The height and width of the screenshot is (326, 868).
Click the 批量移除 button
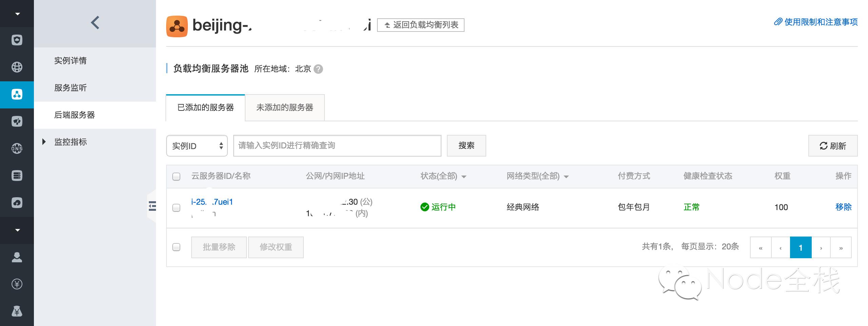tap(219, 247)
